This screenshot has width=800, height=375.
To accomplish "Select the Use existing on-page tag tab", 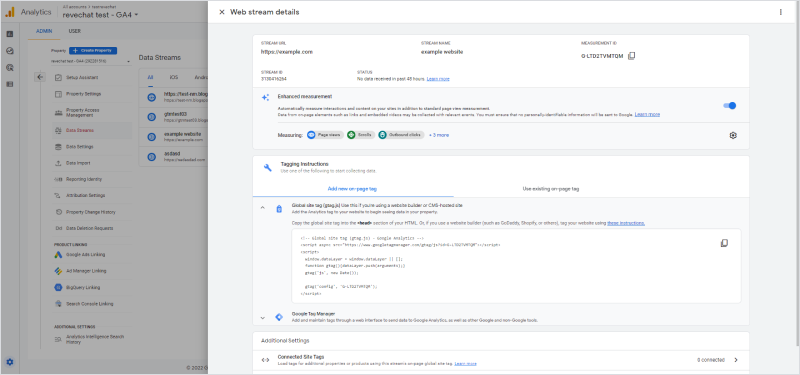I will pyautogui.click(x=551, y=189).
